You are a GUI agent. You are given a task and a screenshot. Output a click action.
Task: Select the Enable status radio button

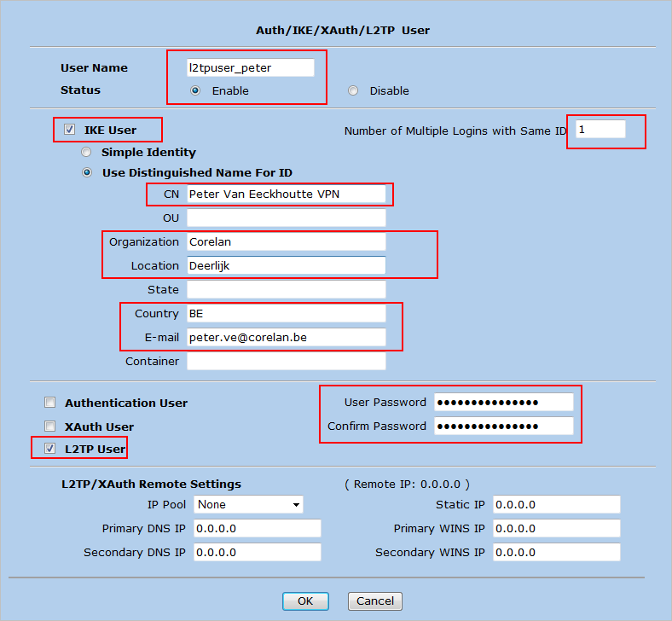pos(195,90)
